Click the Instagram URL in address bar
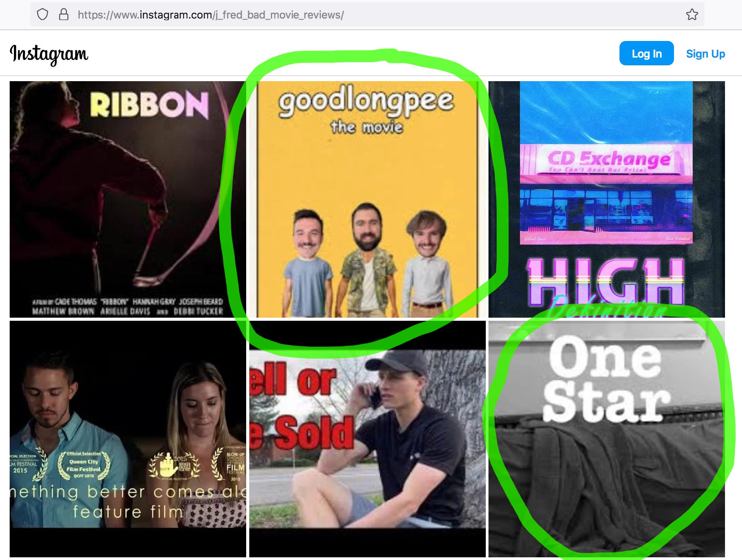742x560 pixels. coord(211,15)
